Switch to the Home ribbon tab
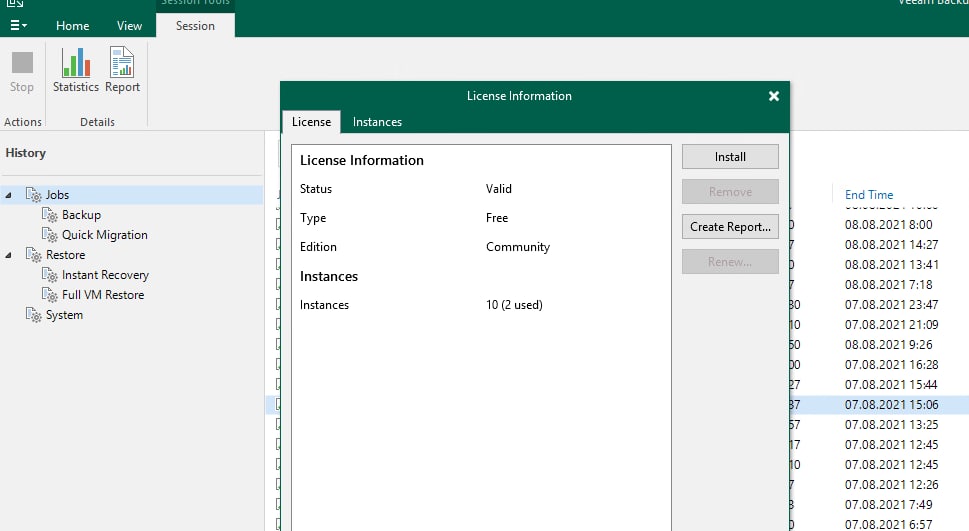This screenshot has width=969, height=531. pos(72,26)
